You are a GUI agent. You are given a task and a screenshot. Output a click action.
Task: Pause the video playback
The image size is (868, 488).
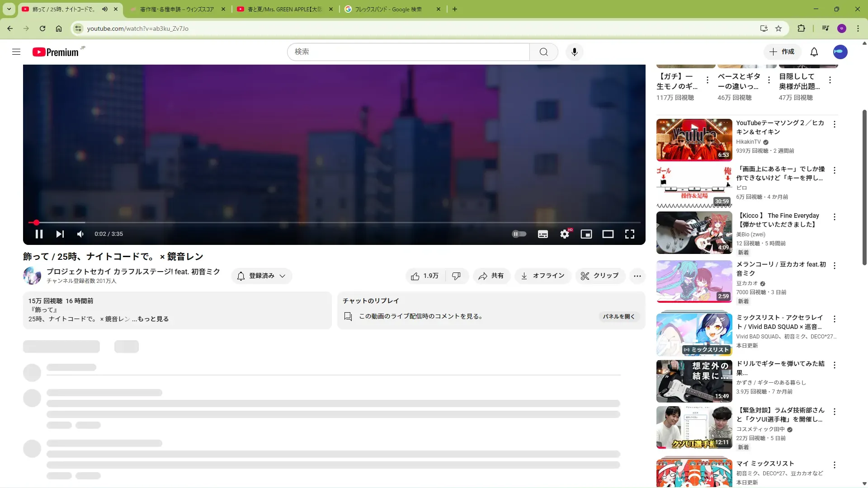tap(39, 234)
